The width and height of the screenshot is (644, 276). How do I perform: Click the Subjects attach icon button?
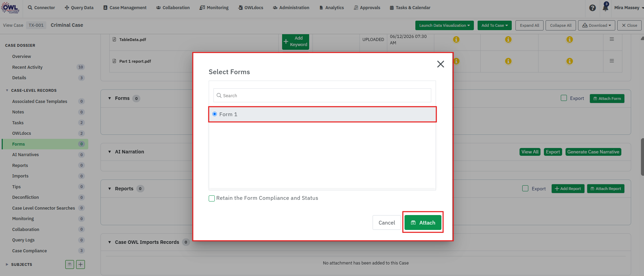tap(70, 264)
